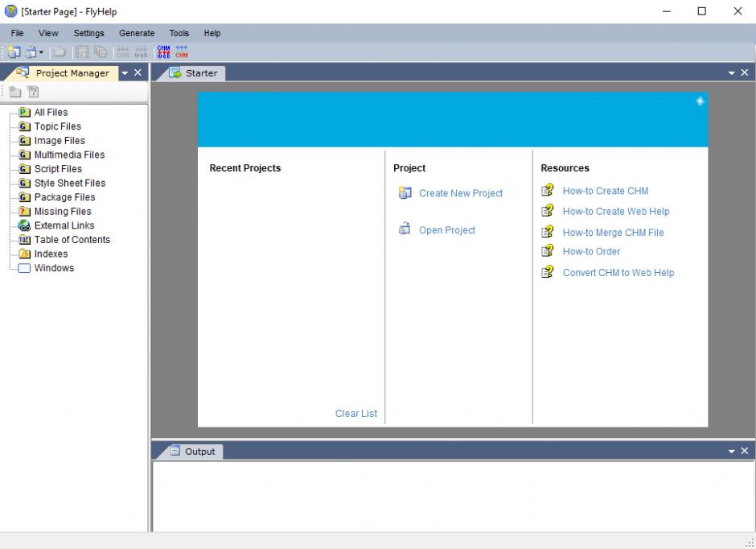Select the Output tab
The image size is (756, 549).
click(x=193, y=451)
